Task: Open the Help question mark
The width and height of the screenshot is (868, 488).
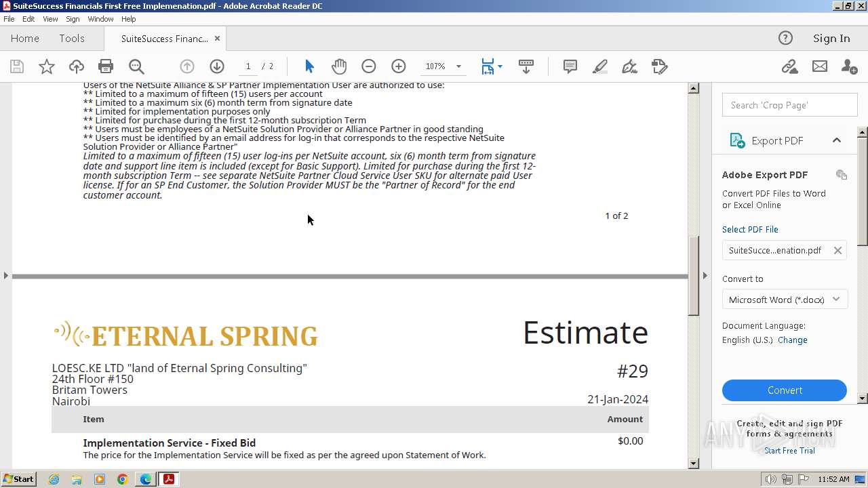Action: pos(785,38)
